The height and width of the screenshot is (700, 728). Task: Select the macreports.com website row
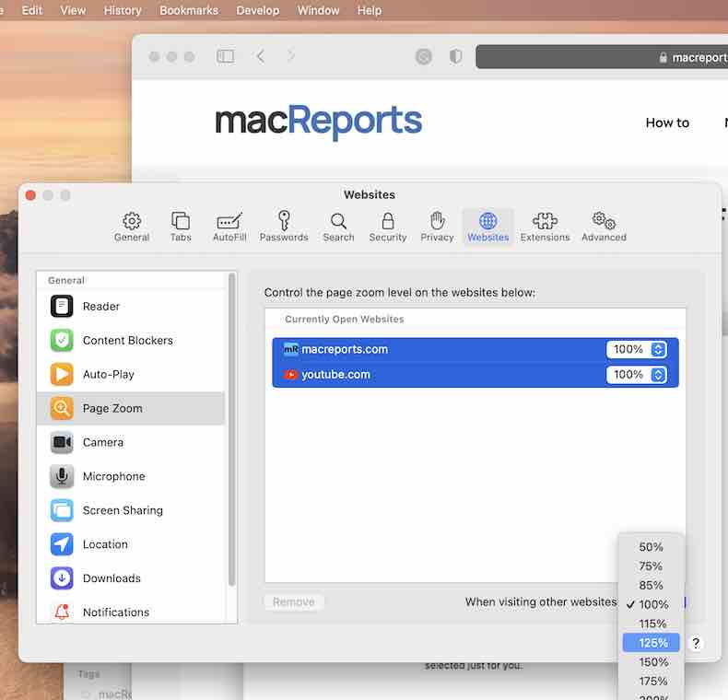coord(475,349)
